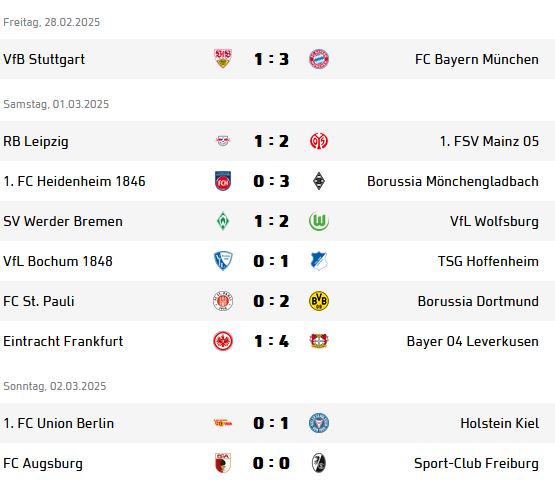Click the 1. FC Union Berlin logo
The height and width of the screenshot is (480, 555).
[x=223, y=423]
